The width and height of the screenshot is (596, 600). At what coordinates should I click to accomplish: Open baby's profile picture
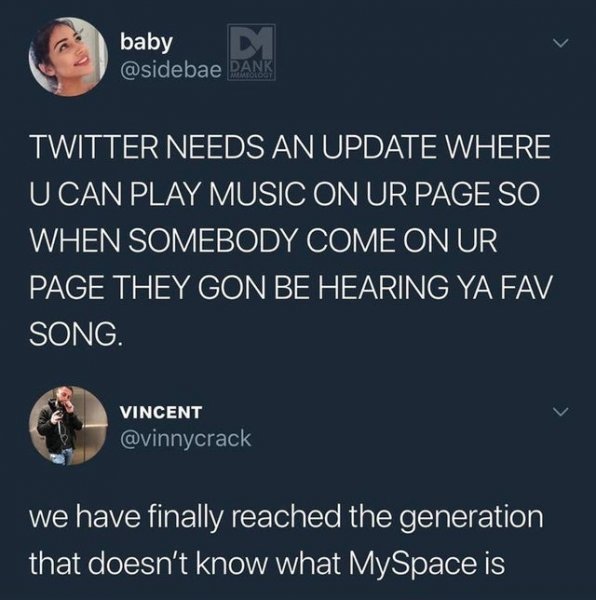coord(68,57)
